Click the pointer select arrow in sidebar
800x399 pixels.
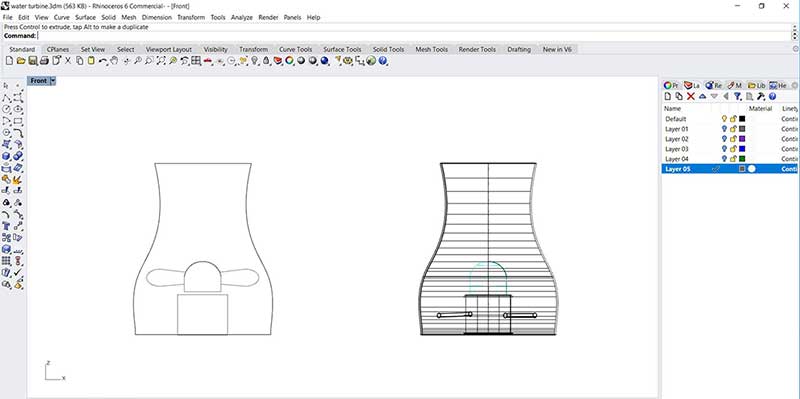pyautogui.click(x=7, y=85)
